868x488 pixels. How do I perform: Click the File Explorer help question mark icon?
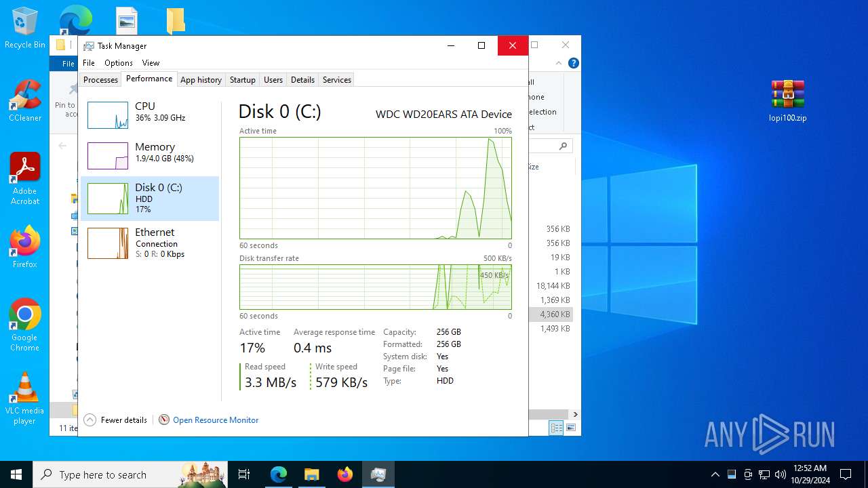(573, 63)
